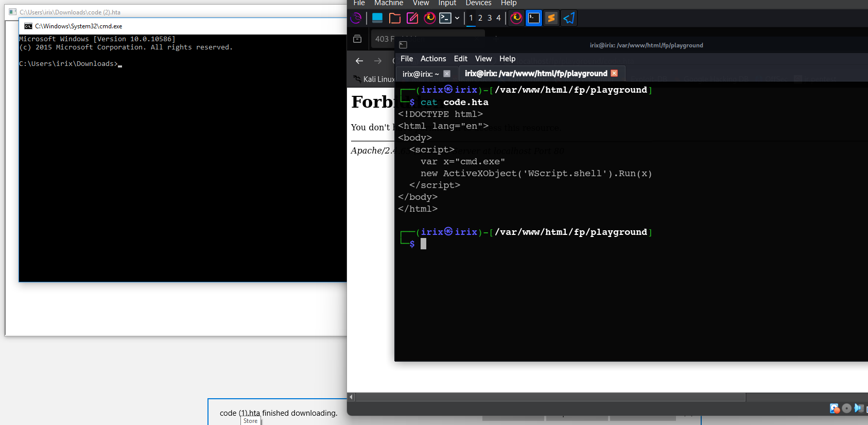Expand the terminal launcher dropdown arrow
The width and height of the screenshot is (868, 425).
pos(457,18)
